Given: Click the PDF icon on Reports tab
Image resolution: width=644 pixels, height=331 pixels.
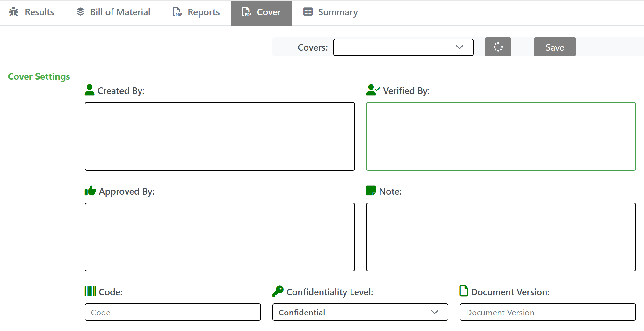Looking at the screenshot, I should (x=177, y=12).
